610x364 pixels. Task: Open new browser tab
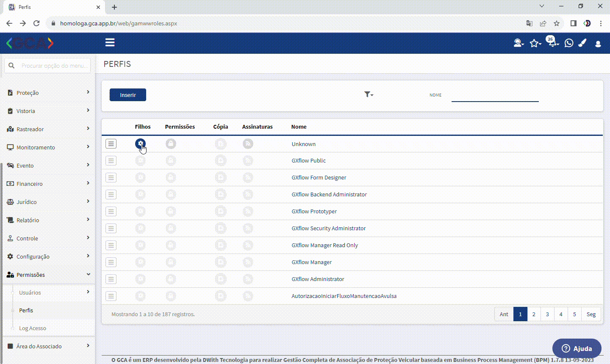[114, 7]
